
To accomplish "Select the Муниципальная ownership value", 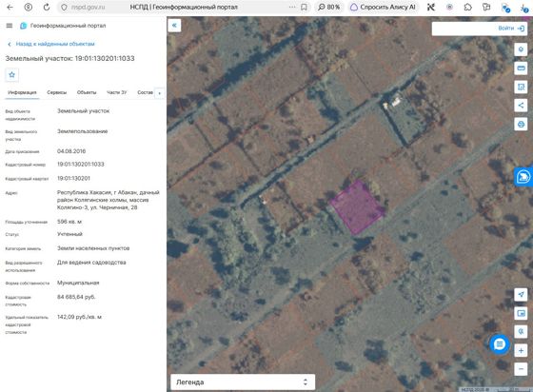I will [x=78, y=283].
